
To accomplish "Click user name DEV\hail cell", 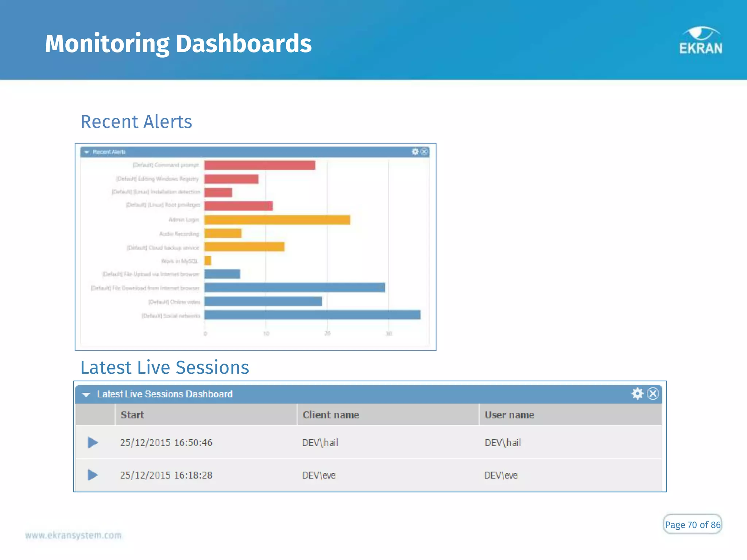I will tap(503, 443).
